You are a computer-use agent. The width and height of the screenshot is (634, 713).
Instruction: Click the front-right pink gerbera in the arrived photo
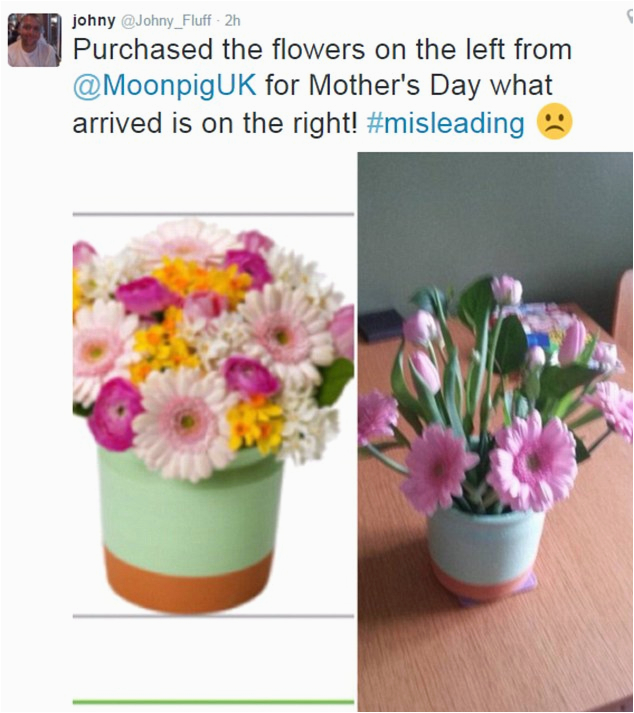pyautogui.click(x=533, y=461)
